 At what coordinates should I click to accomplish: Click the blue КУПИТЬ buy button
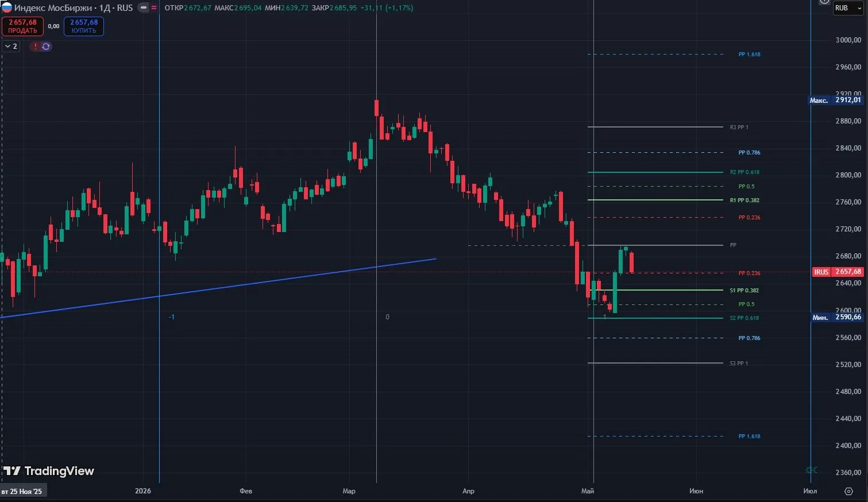tap(84, 26)
